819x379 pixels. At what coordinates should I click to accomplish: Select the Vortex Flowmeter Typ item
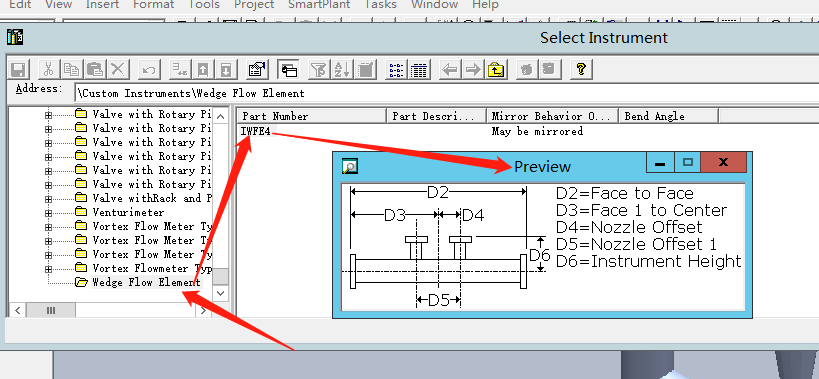[152, 268]
